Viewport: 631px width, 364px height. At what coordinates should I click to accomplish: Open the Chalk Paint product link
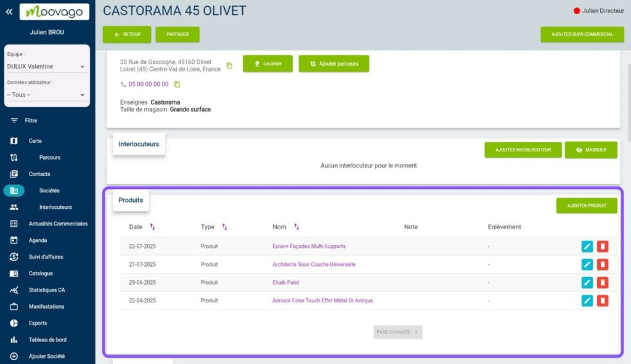(x=286, y=282)
